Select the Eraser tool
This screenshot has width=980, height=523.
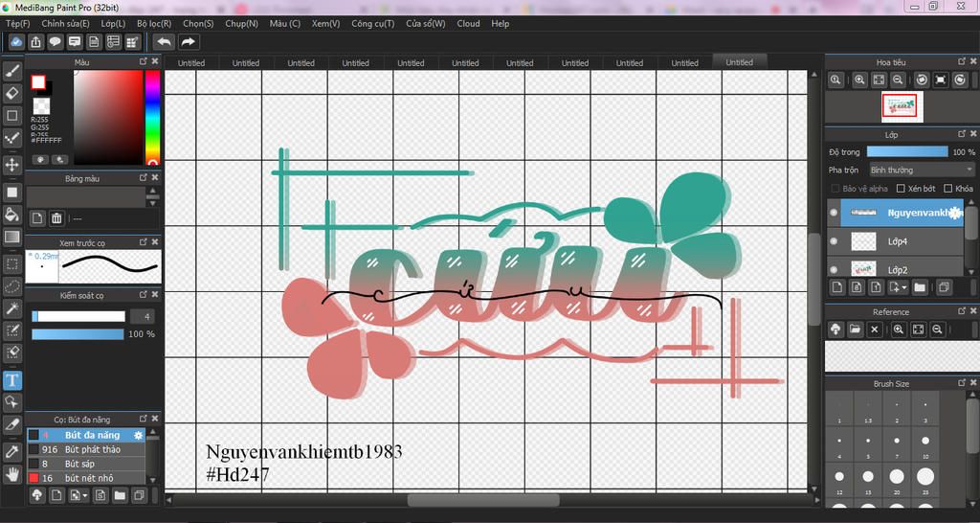[x=11, y=94]
